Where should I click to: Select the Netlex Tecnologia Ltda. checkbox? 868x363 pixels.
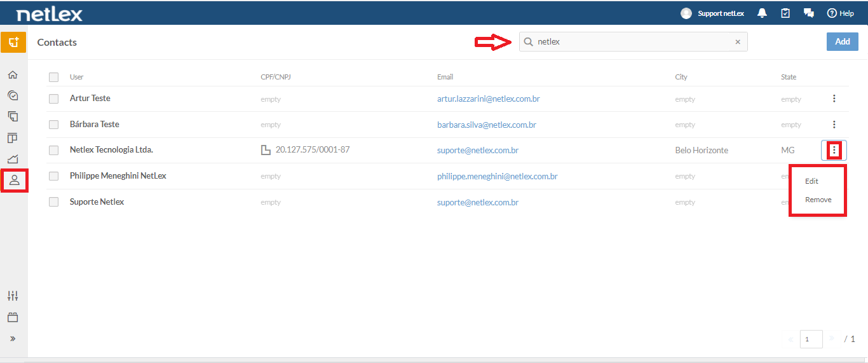pos(54,150)
